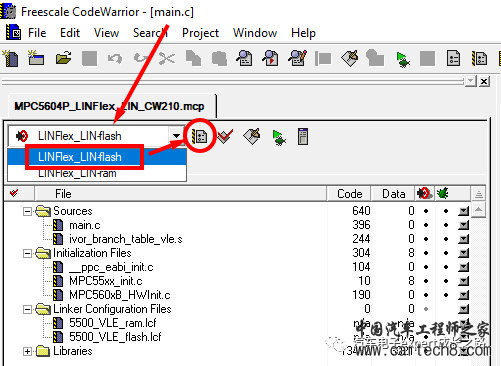
Task: Open the popup menu arrow on the MPC560xB_HWInit.c row
Action: [463, 295]
